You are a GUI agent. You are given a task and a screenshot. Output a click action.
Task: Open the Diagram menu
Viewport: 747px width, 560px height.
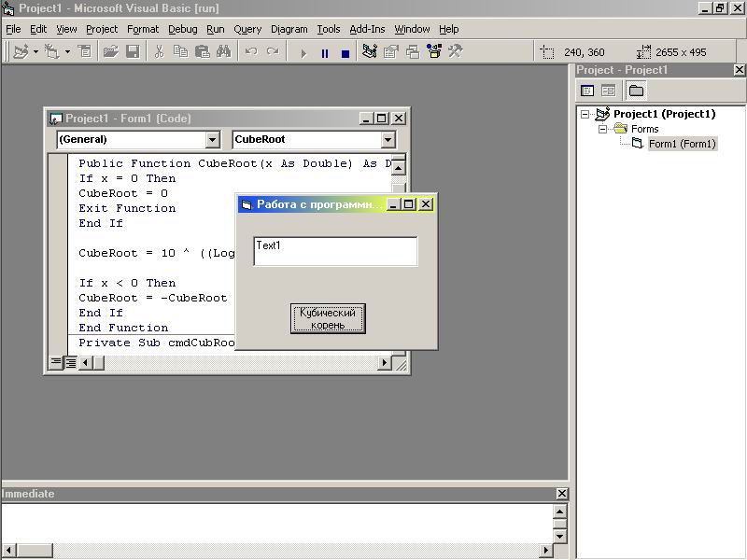click(289, 29)
